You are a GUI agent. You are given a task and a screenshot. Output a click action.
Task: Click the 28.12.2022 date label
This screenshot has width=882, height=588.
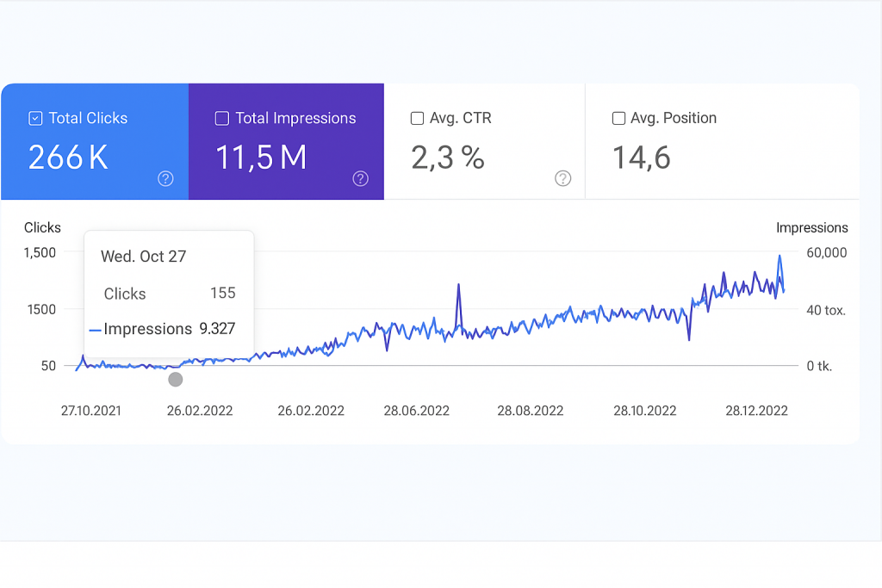pyautogui.click(x=757, y=411)
